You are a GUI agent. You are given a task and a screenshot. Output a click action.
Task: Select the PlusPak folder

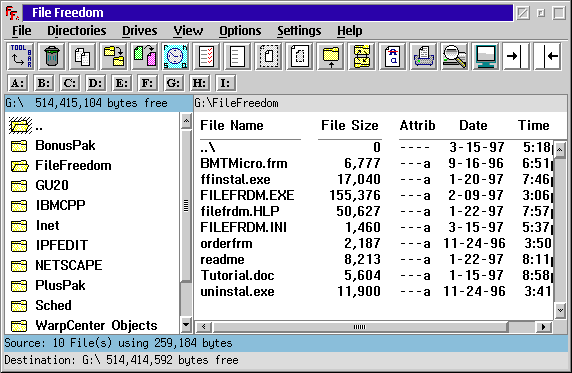click(48, 285)
